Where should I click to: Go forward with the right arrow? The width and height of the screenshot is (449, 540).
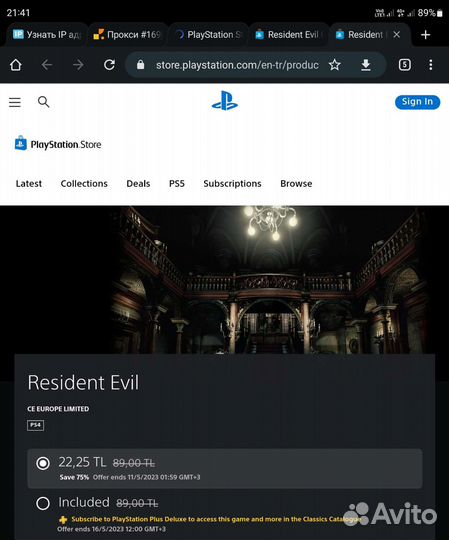pos(78,65)
